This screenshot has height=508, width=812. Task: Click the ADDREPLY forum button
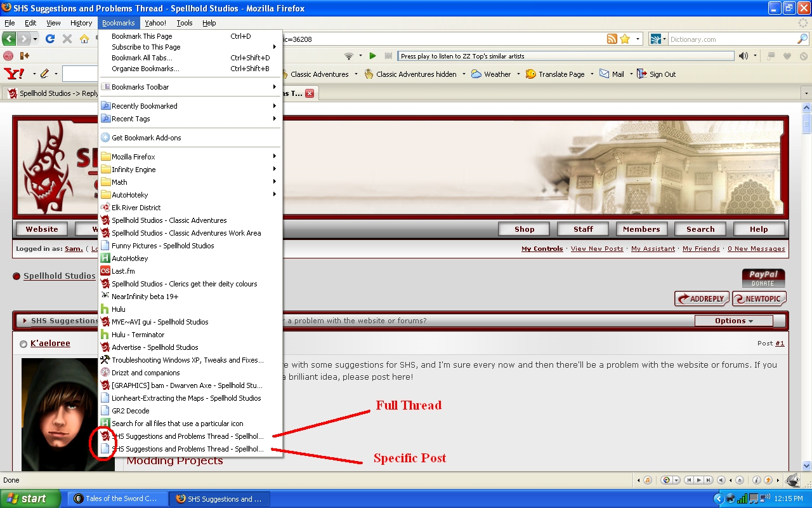coord(702,298)
